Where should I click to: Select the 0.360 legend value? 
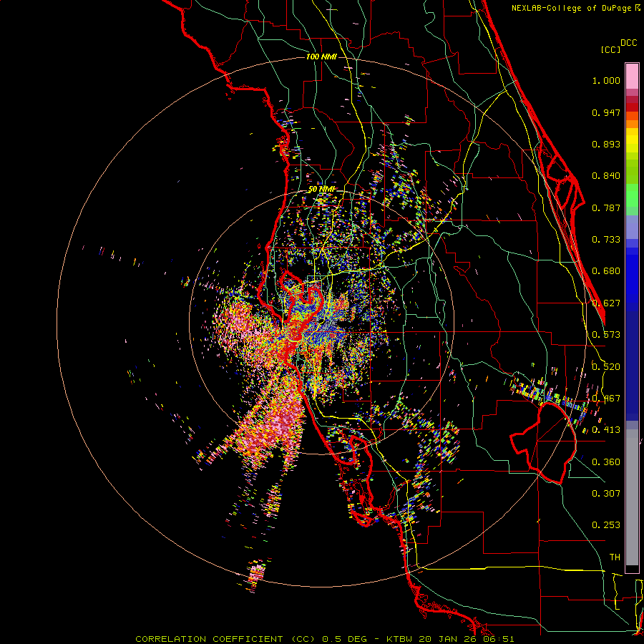[606, 462]
